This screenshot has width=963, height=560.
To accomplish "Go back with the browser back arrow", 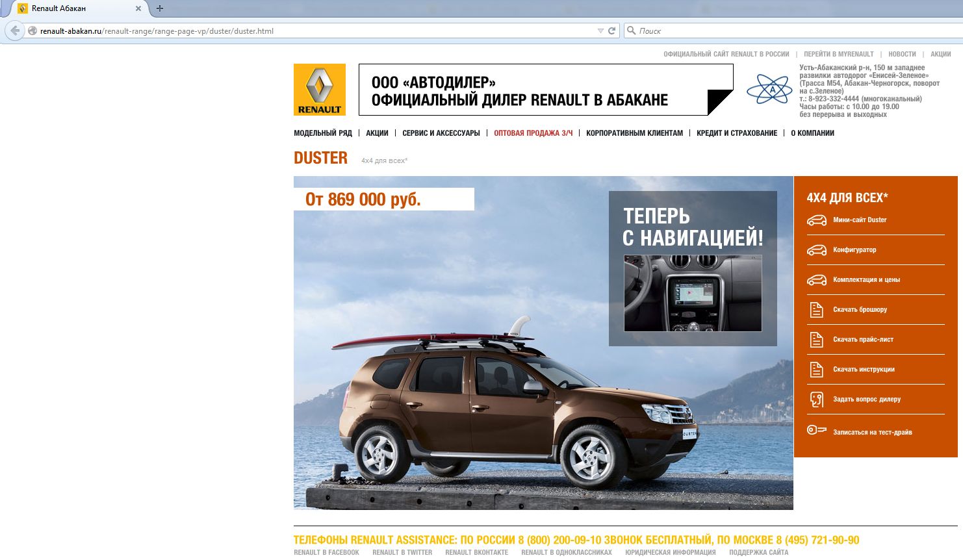I will click(x=16, y=31).
